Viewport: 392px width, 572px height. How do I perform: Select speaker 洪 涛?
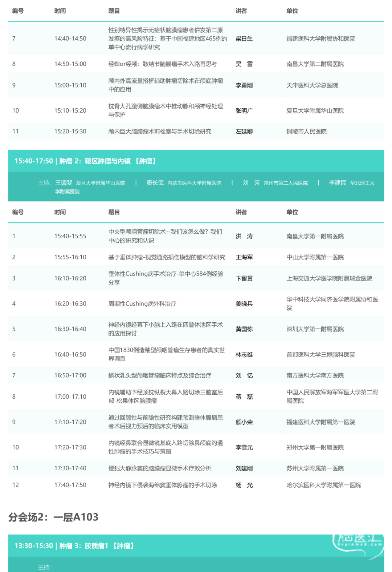click(244, 236)
